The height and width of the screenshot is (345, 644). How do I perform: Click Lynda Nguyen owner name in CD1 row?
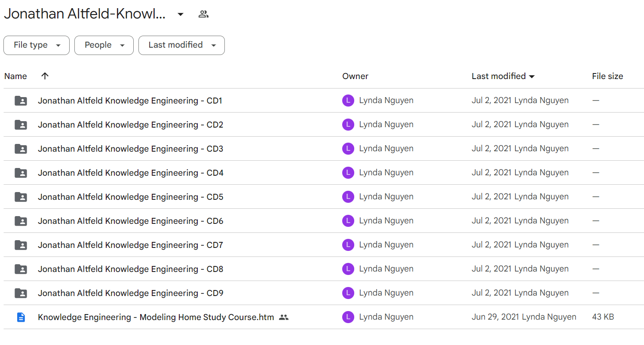[x=386, y=101]
